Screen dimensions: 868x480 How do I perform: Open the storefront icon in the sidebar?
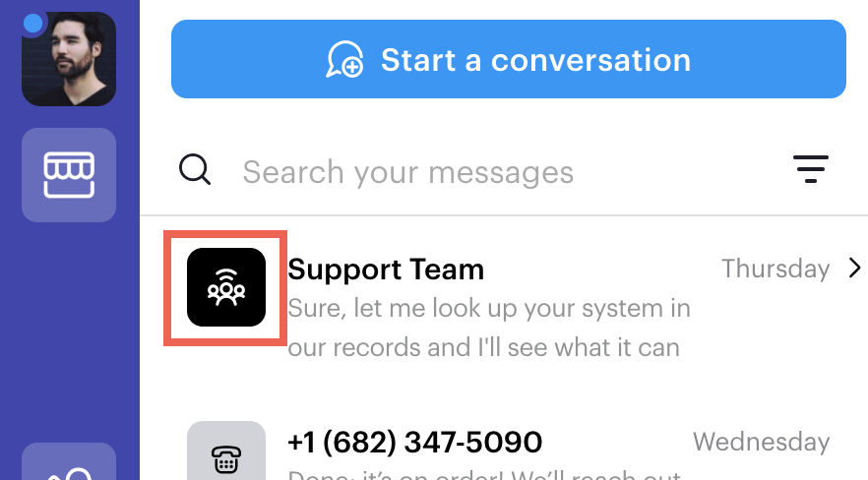(69, 175)
